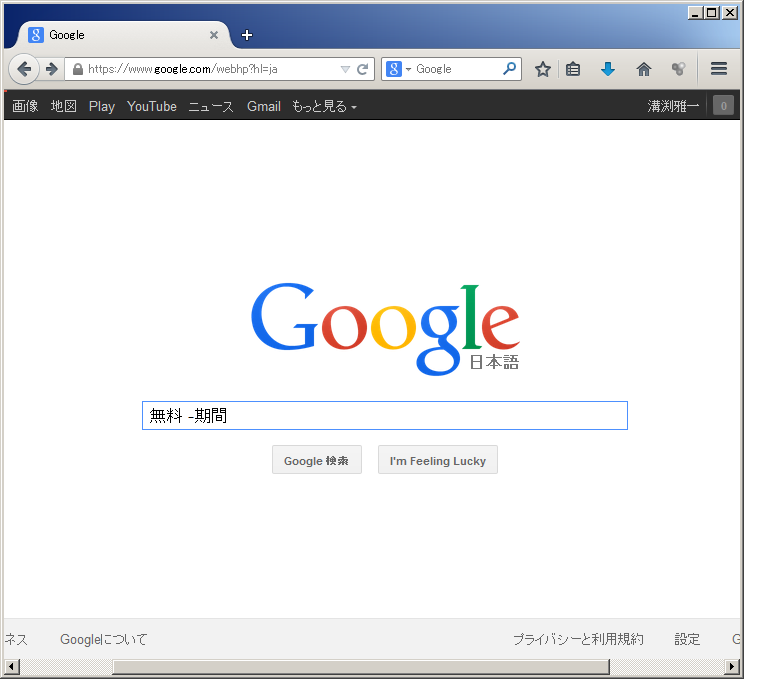Open the 設定 footer link

(x=687, y=639)
